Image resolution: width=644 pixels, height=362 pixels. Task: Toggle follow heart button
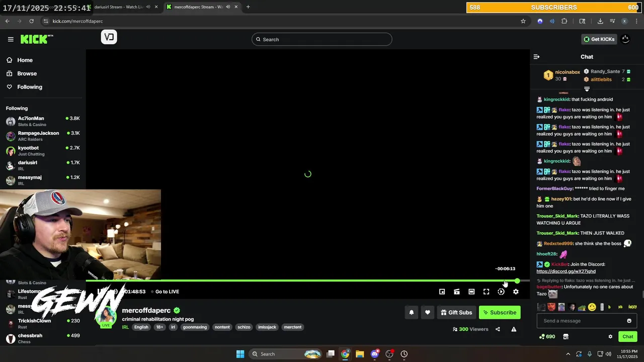[x=427, y=312]
